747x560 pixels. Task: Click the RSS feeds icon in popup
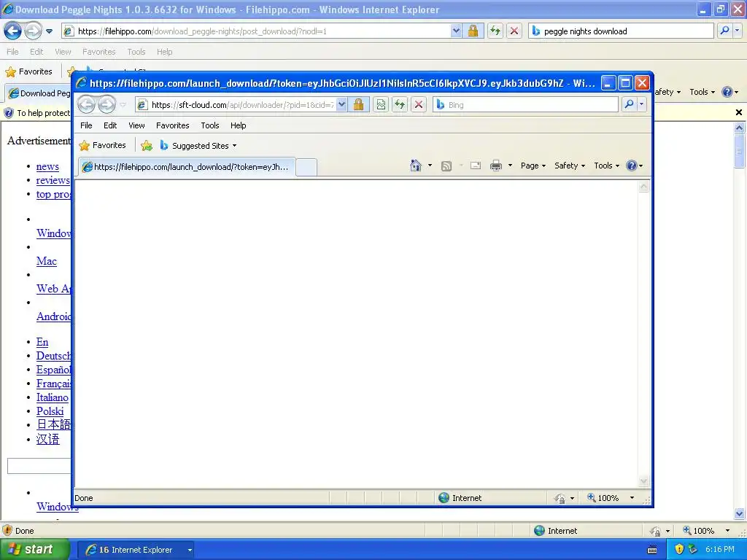[446, 166]
